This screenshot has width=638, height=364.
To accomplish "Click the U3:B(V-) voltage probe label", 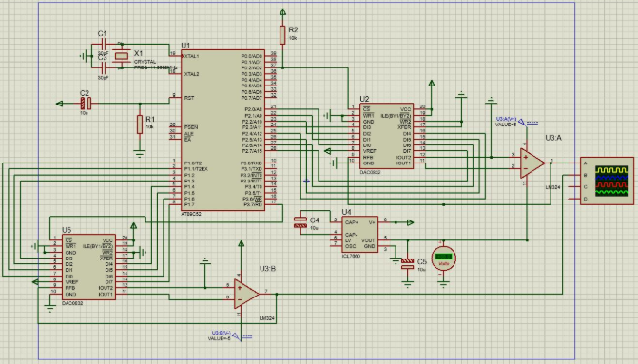I will (x=220, y=335).
